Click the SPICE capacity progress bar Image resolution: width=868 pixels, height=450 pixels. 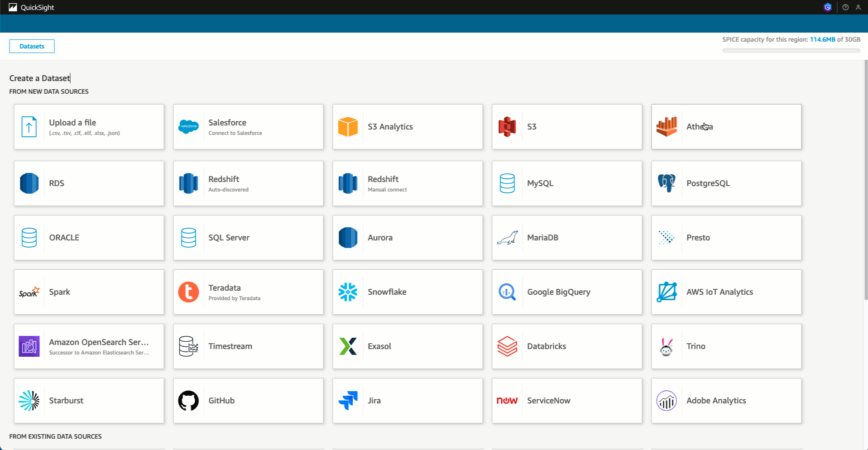[x=791, y=51]
